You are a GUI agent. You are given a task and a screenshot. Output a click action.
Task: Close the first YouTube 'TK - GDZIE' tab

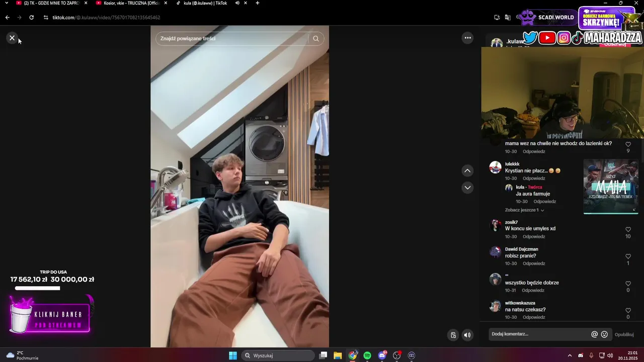(x=86, y=3)
